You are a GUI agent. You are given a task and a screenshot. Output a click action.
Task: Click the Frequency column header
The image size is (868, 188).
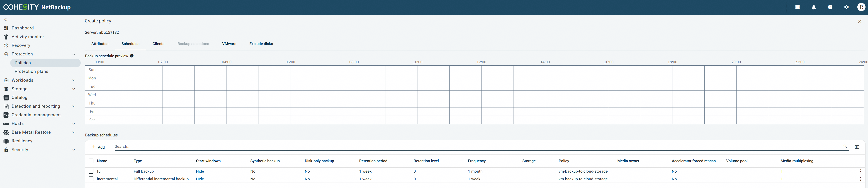[477, 161]
